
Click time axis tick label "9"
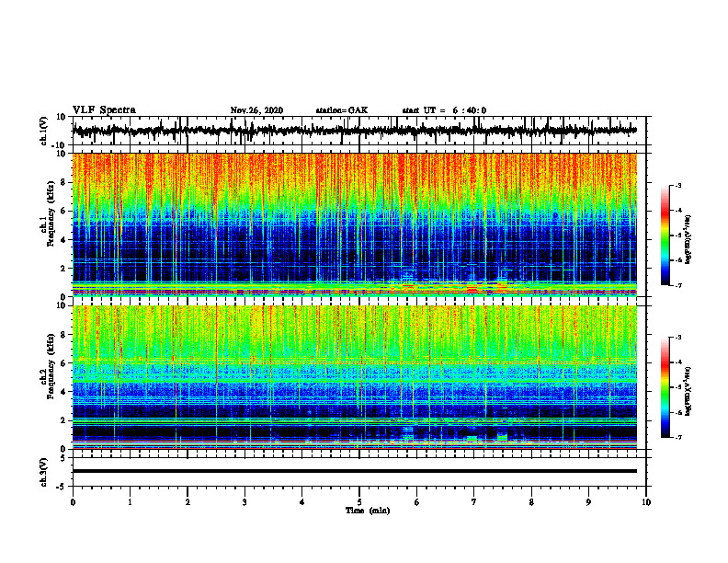[x=588, y=502]
